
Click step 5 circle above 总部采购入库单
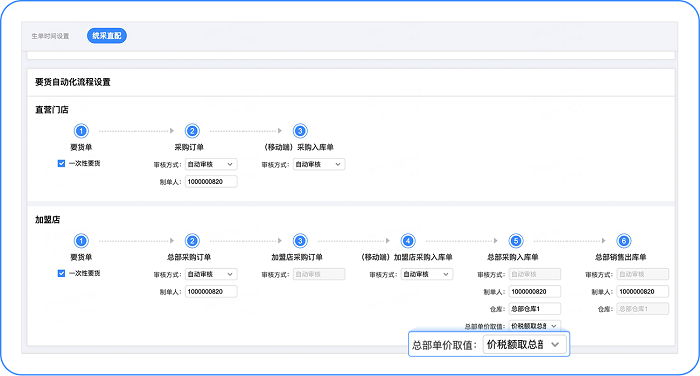click(x=516, y=241)
